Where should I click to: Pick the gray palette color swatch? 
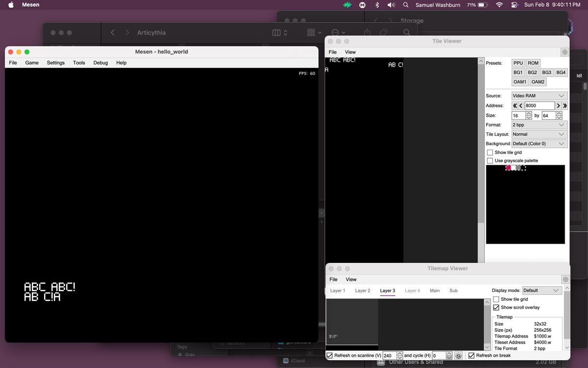click(x=518, y=168)
